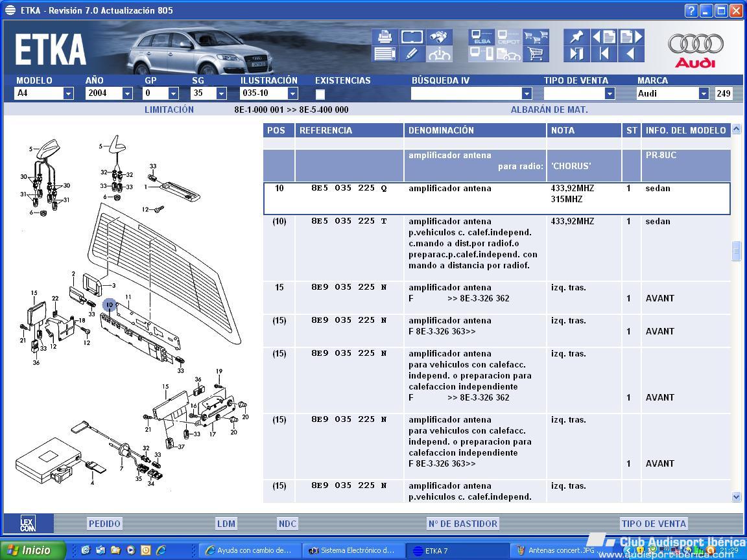
Task: Click the document with car icon
Action: pos(508,54)
